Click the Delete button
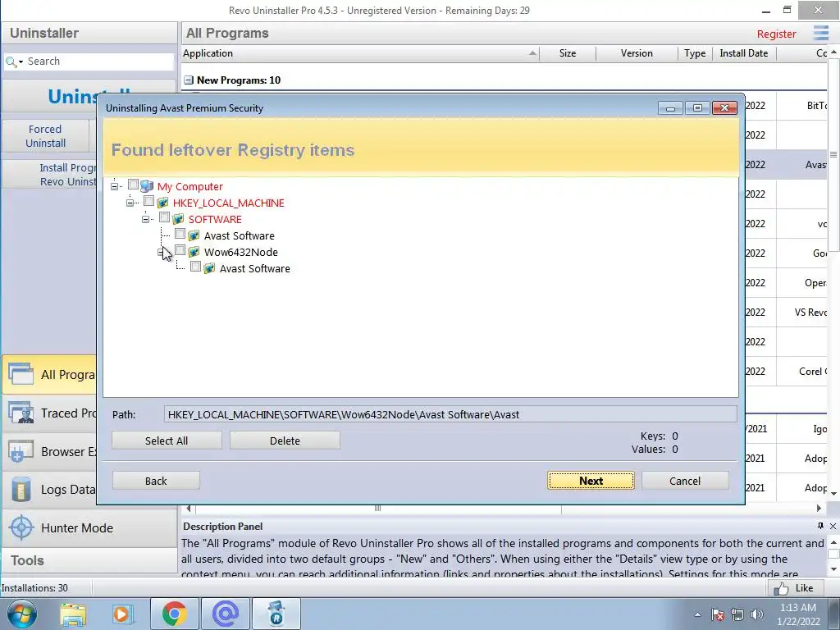This screenshot has width=840, height=630. coord(285,441)
